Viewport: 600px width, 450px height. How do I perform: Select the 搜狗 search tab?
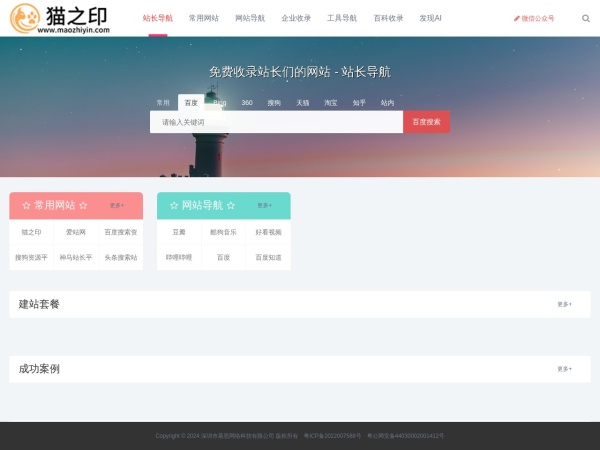coord(274,103)
